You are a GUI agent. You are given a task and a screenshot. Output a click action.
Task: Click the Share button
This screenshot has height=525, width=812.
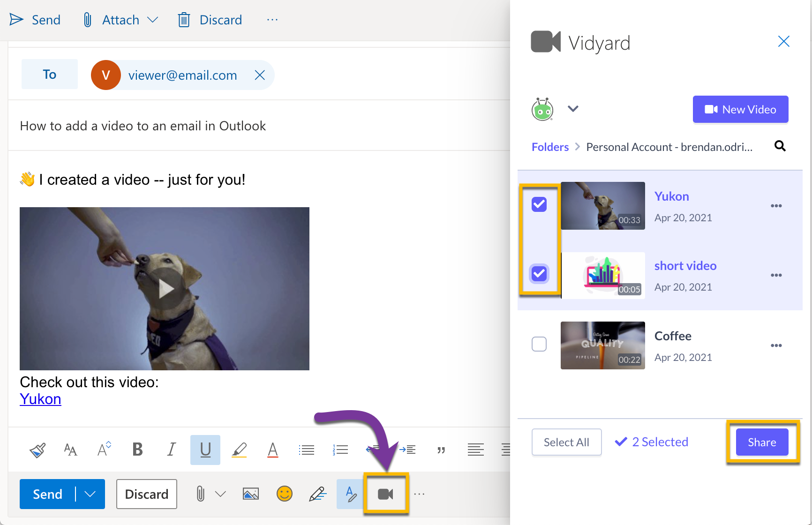click(762, 442)
